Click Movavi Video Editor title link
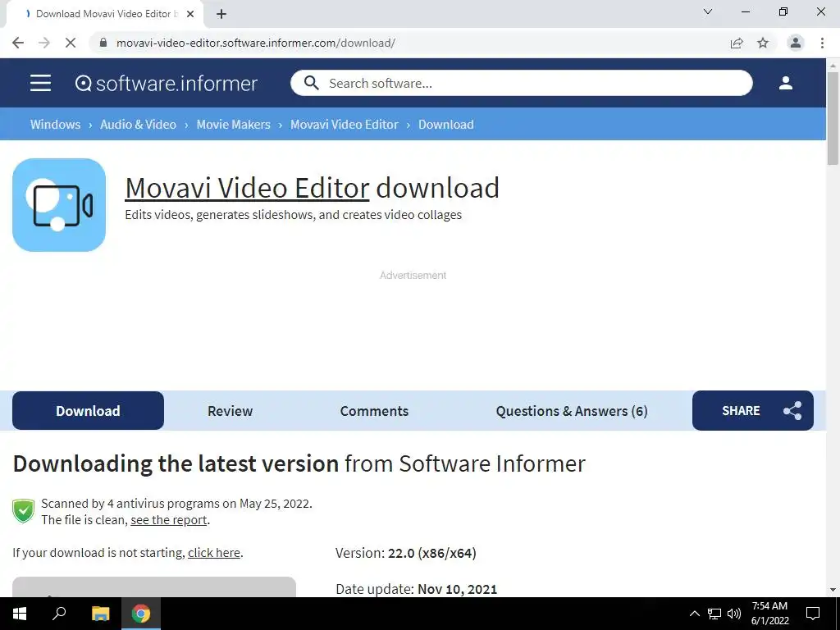The height and width of the screenshot is (630, 840). [x=247, y=188]
